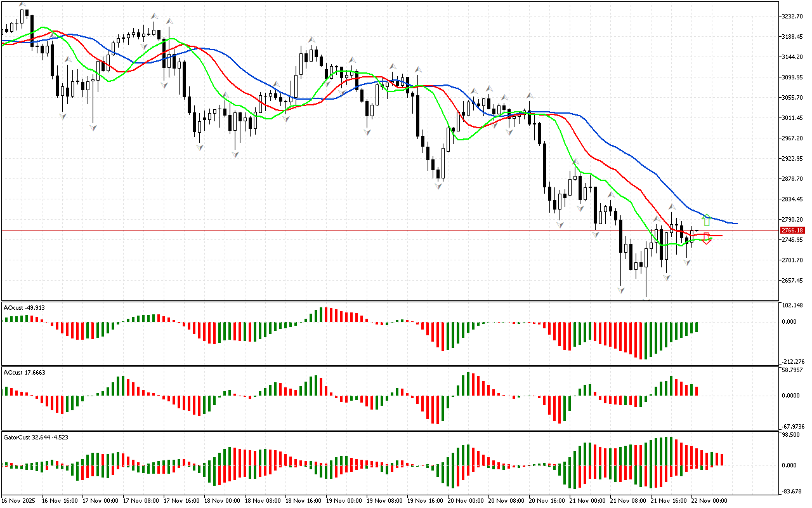Click the right end of the blue Alligator line
This screenshot has width=812, height=508.
[735, 224]
